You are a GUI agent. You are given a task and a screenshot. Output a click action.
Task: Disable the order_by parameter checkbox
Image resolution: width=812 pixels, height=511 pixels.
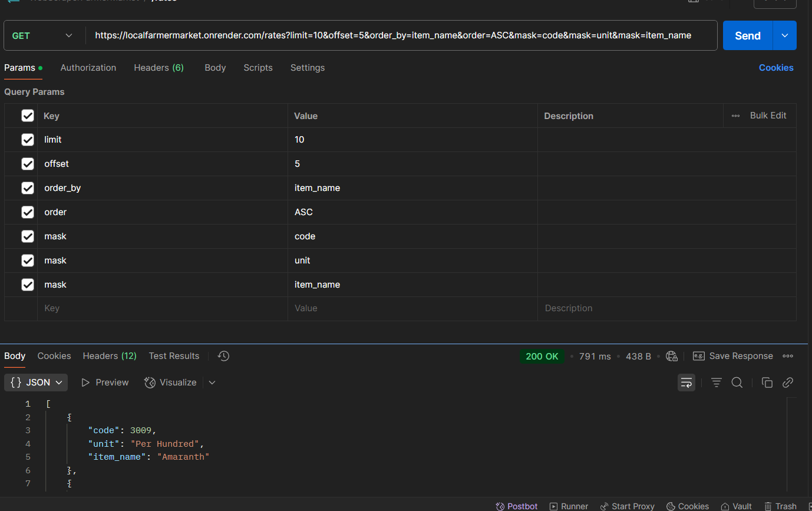[x=28, y=188]
